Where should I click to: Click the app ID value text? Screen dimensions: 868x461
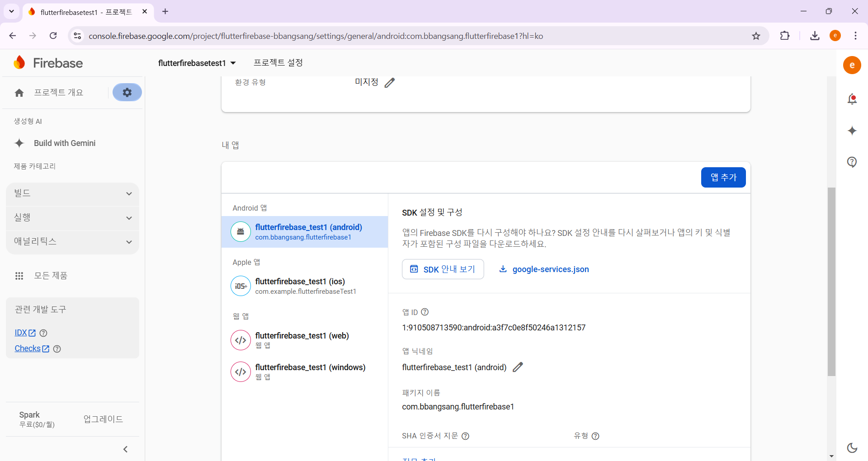point(494,328)
